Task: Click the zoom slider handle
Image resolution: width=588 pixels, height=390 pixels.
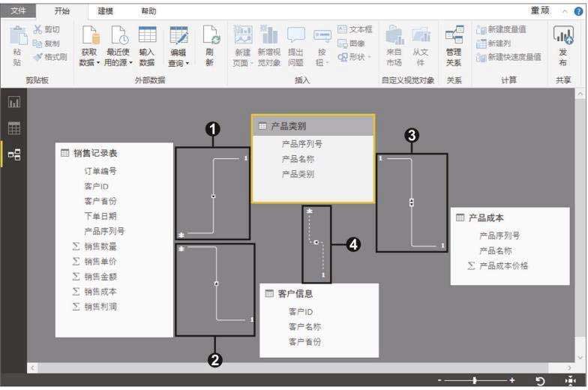Action: pyautogui.click(x=474, y=380)
